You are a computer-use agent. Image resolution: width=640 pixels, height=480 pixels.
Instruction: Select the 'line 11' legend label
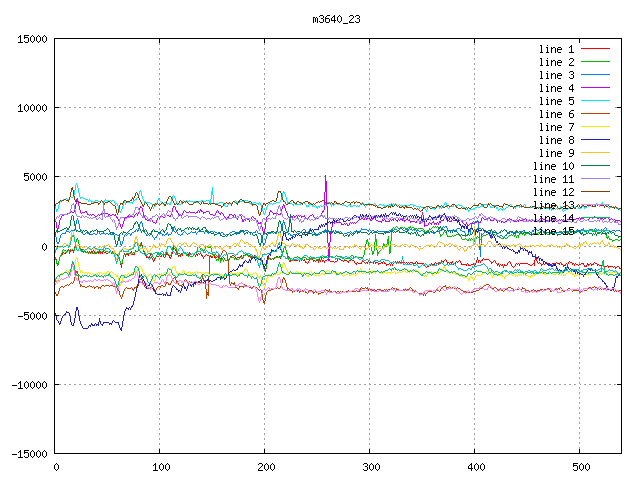(553, 179)
